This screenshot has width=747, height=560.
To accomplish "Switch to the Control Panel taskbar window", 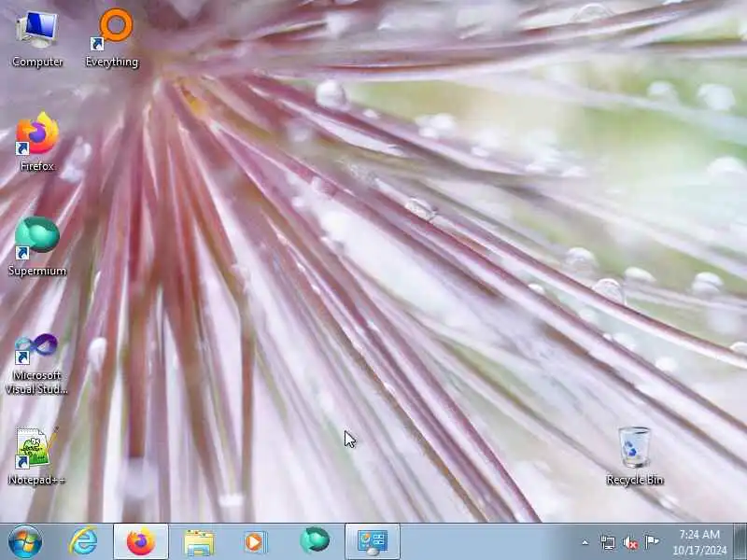I will click(x=372, y=541).
